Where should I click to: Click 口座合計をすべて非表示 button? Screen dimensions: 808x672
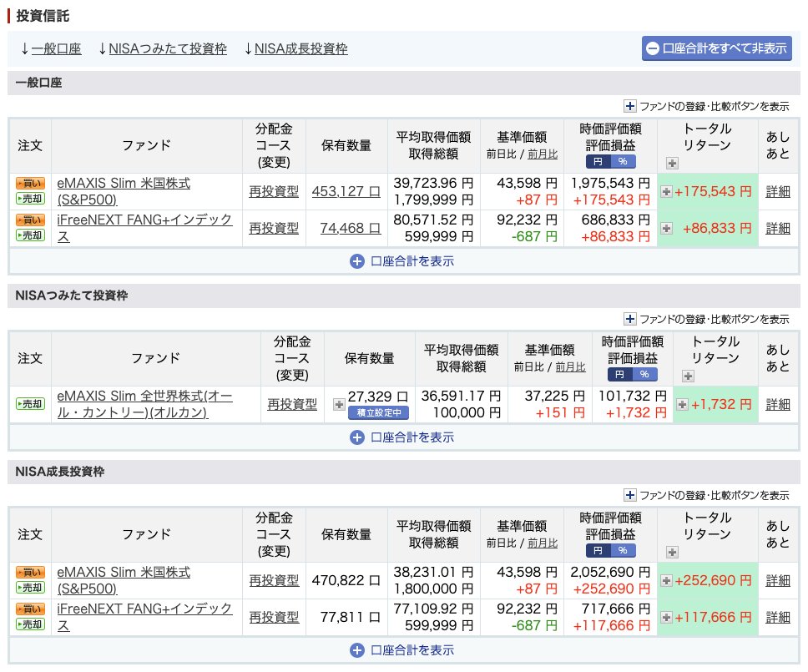[717, 48]
